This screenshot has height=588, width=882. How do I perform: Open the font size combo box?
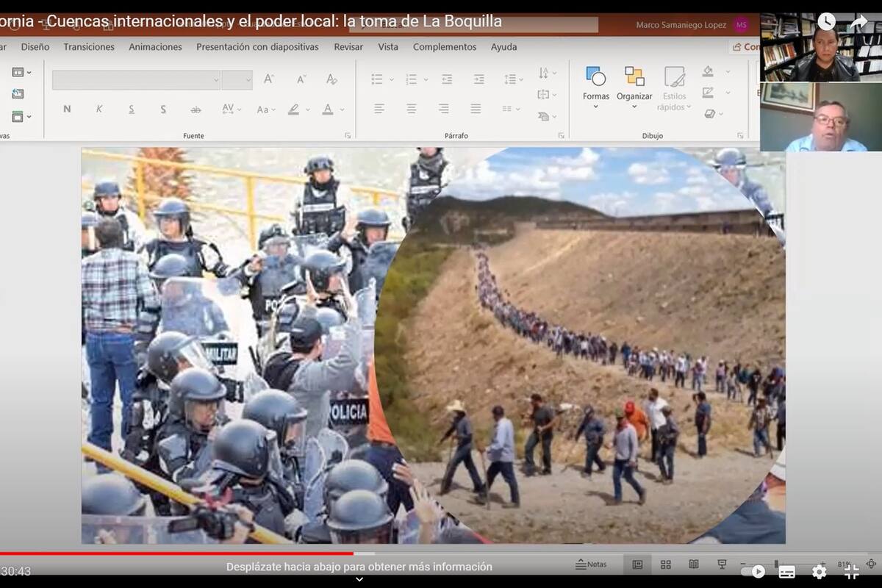click(x=237, y=79)
